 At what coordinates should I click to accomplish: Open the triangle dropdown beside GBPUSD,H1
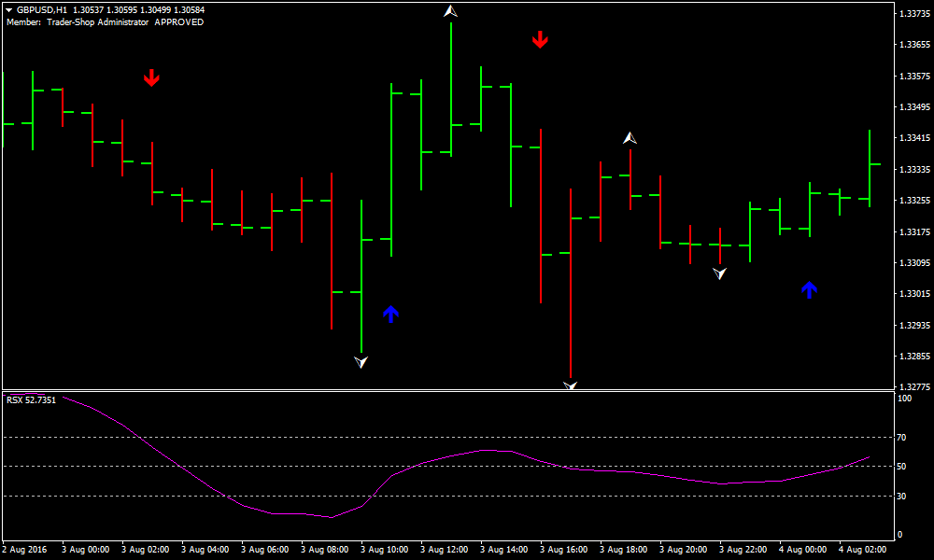click(x=8, y=10)
